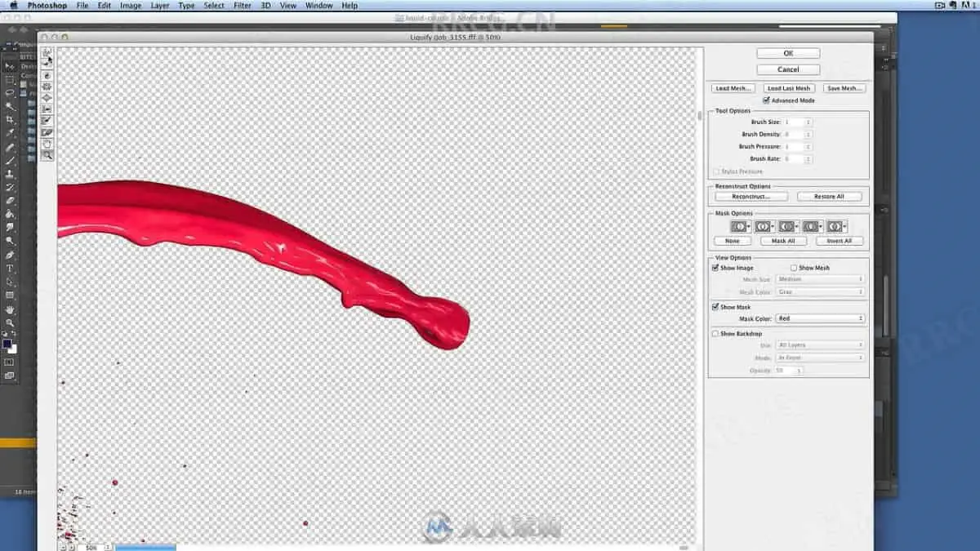Screen dimensions: 980x551
Task: Click the Load Mesh button
Action: click(733, 88)
